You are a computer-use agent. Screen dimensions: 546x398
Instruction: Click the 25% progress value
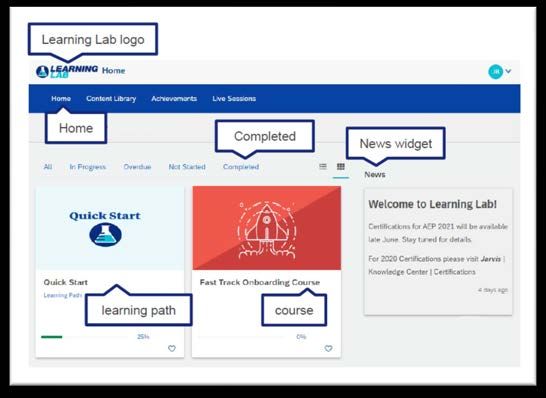coord(143,337)
